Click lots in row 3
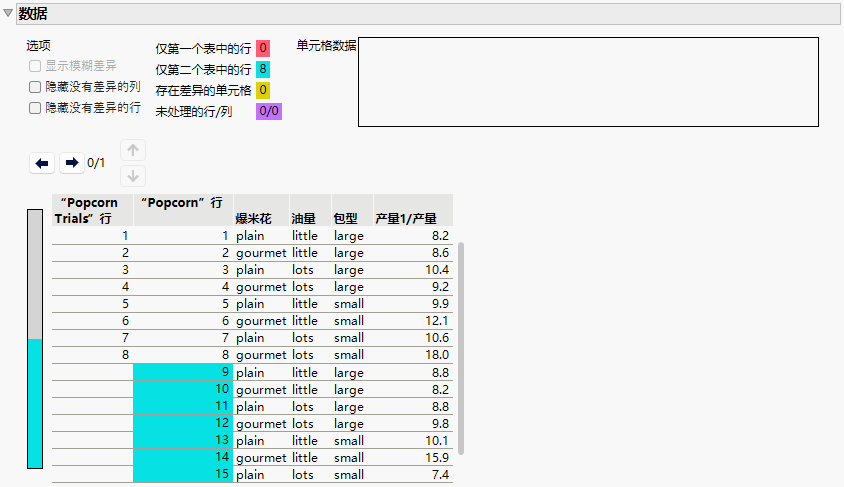This screenshot has height=487, width=844. tap(303, 270)
